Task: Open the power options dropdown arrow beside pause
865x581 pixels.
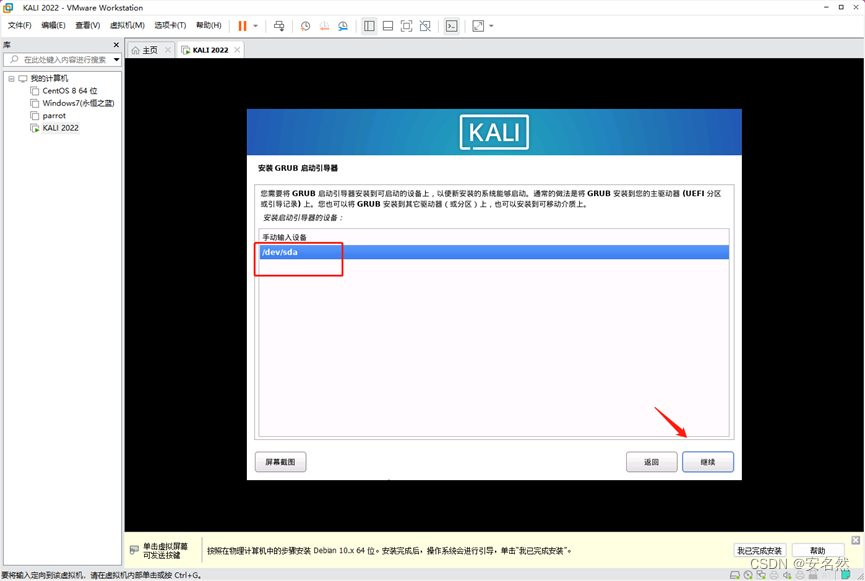Action: click(255, 26)
